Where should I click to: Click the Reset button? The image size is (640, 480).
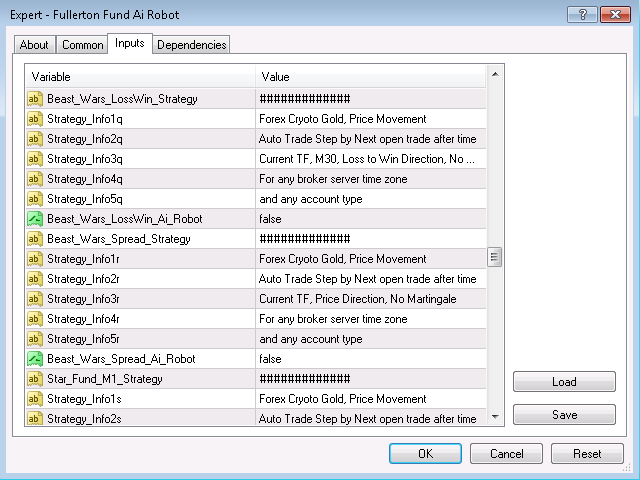coord(587,453)
